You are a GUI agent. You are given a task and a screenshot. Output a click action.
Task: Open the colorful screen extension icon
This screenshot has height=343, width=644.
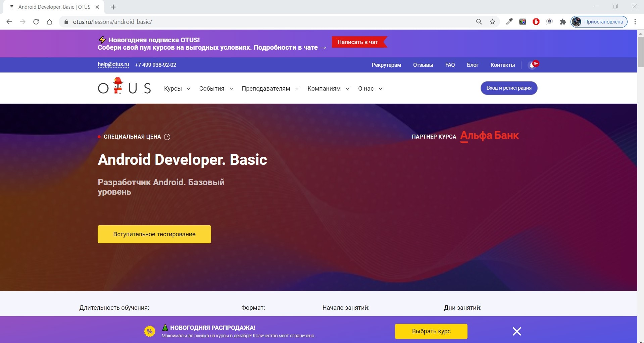pyautogui.click(x=523, y=22)
